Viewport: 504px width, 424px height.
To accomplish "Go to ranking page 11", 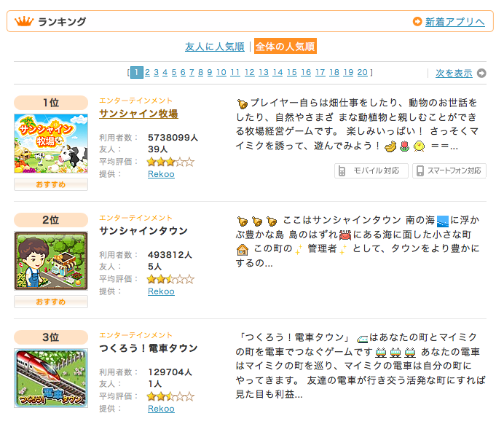I will coord(235,72).
